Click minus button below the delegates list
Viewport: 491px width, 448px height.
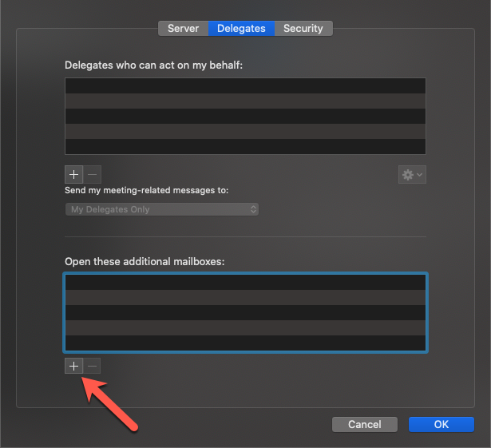pos(93,174)
